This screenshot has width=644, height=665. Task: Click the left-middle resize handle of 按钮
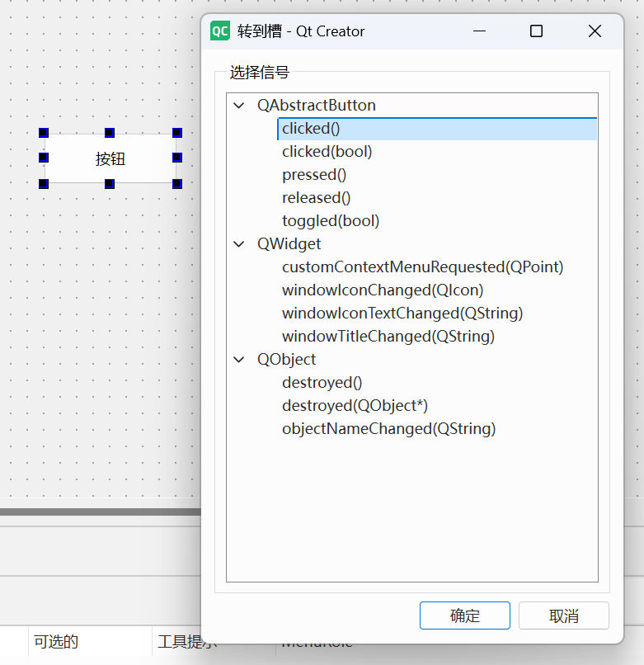tap(44, 158)
